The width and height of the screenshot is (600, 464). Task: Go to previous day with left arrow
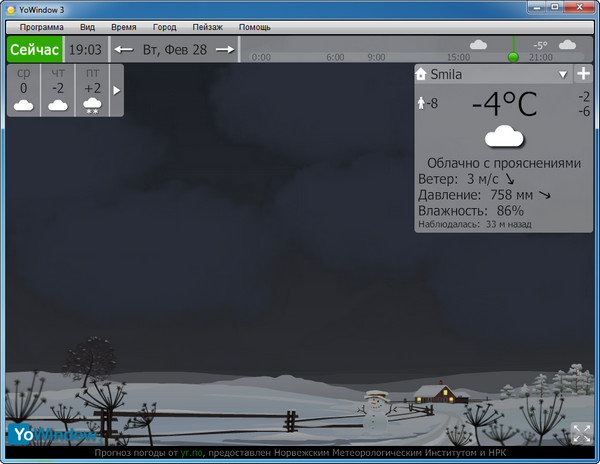click(124, 49)
